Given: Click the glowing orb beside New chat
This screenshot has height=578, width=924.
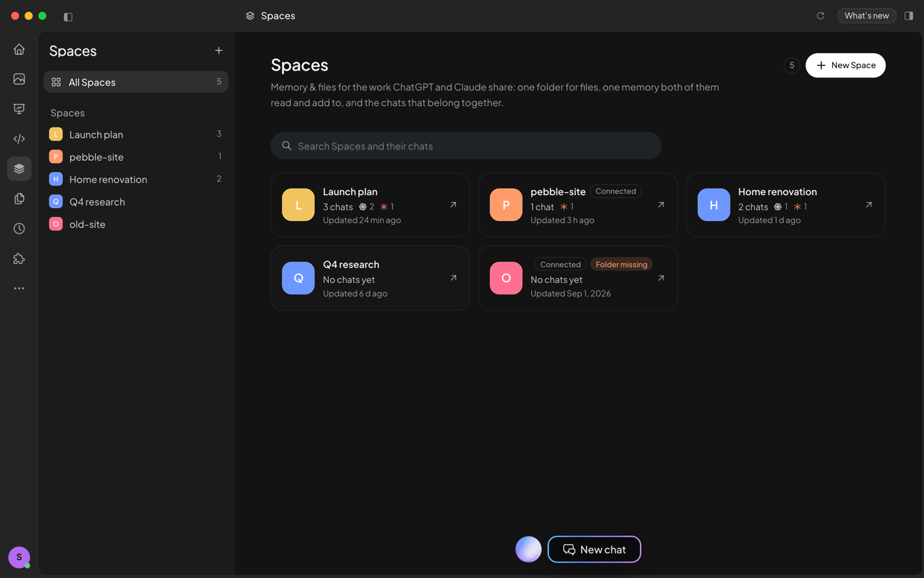Looking at the screenshot, I should (x=529, y=549).
